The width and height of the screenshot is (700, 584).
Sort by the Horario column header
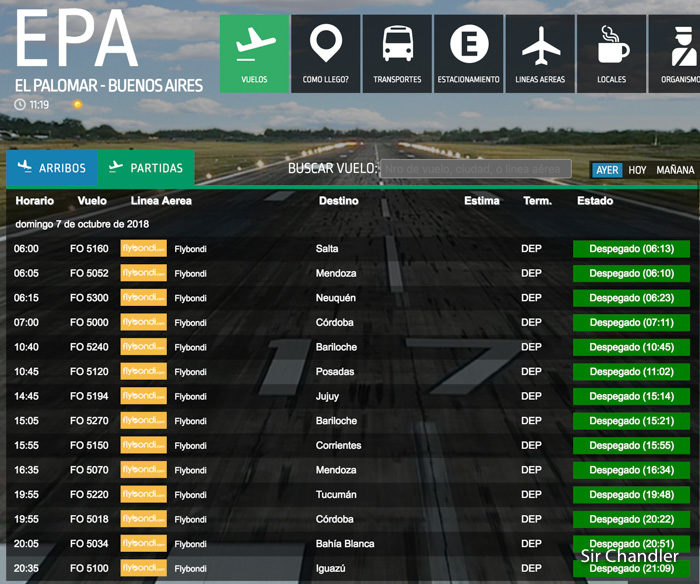click(35, 201)
